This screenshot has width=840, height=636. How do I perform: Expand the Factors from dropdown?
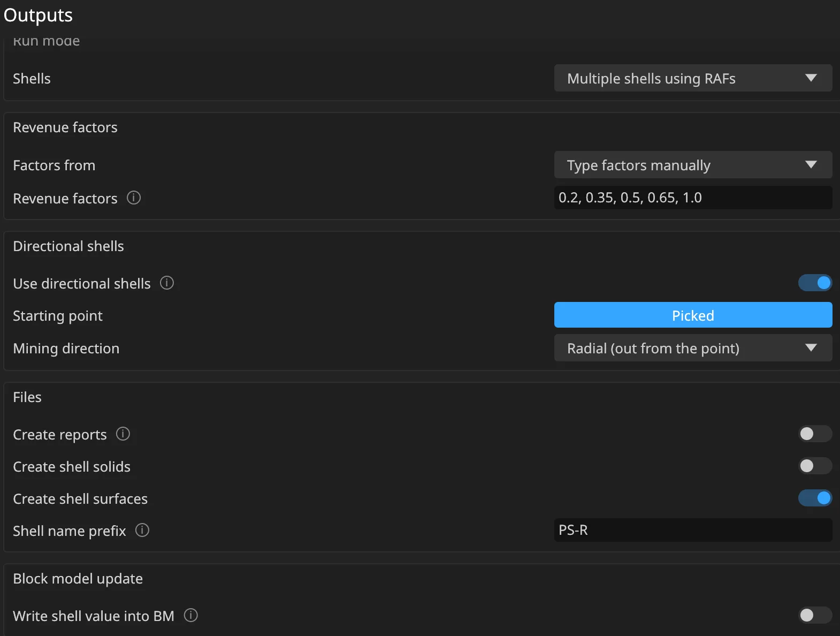point(693,165)
